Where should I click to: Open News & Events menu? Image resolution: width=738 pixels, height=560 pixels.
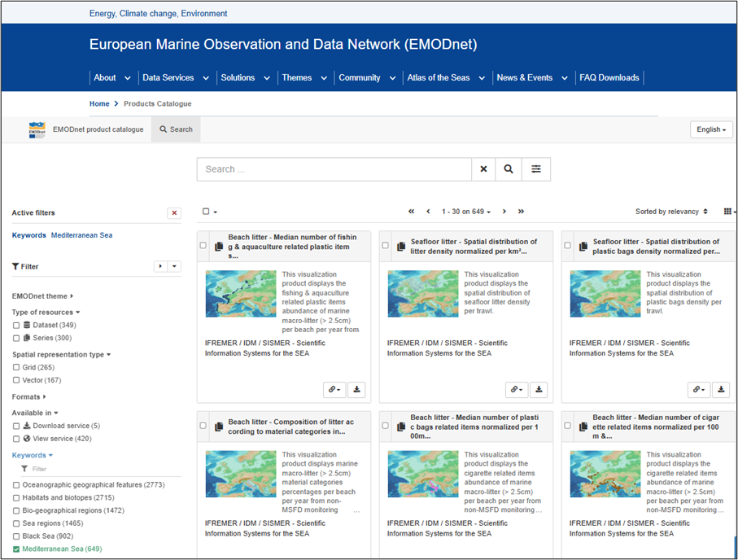pyautogui.click(x=532, y=77)
